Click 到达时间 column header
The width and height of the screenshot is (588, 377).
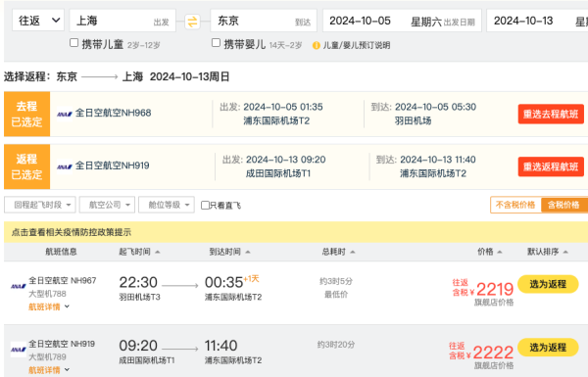[x=225, y=252]
